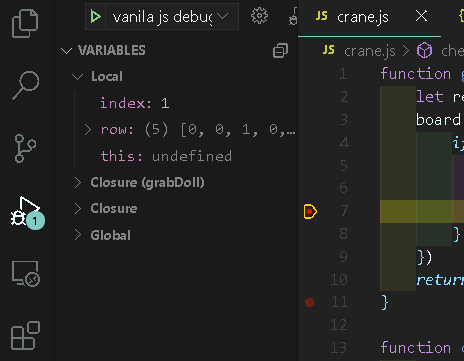Click crane.js in the breadcrumb path
The width and height of the screenshot is (464, 361).
(x=370, y=51)
